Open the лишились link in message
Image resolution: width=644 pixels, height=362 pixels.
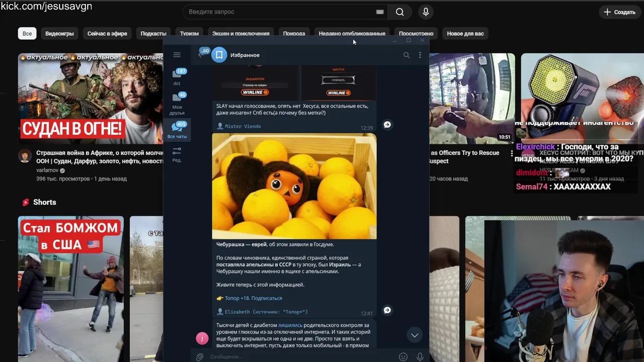290,325
